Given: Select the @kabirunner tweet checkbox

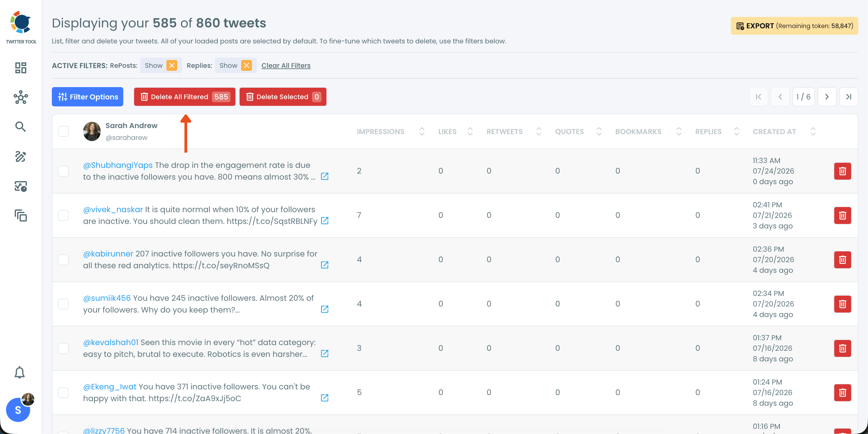Looking at the screenshot, I should [x=63, y=260].
